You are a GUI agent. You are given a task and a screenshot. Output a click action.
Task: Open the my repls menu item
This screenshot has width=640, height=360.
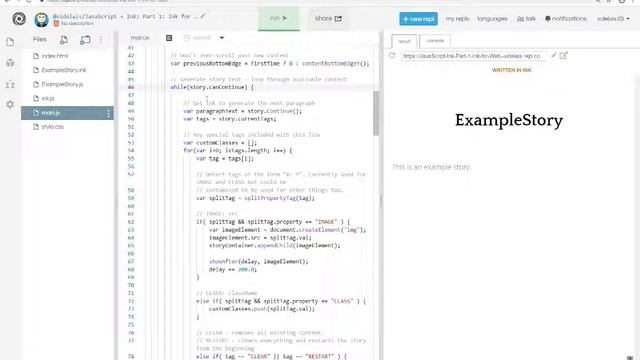click(458, 19)
